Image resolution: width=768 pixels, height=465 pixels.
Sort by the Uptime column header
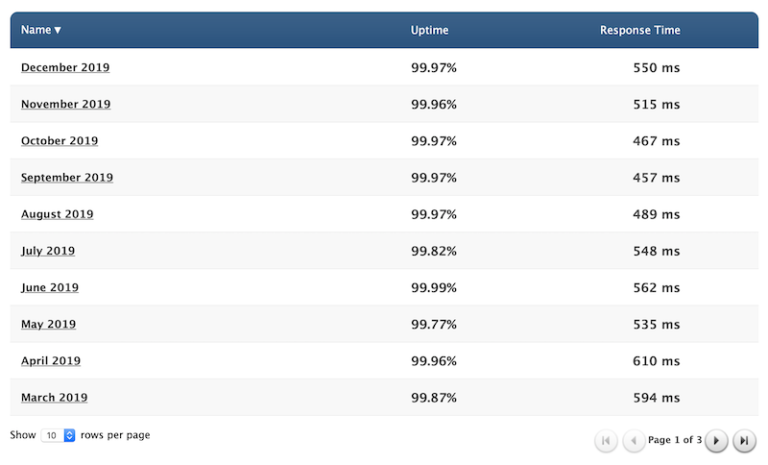tap(429, 30)
